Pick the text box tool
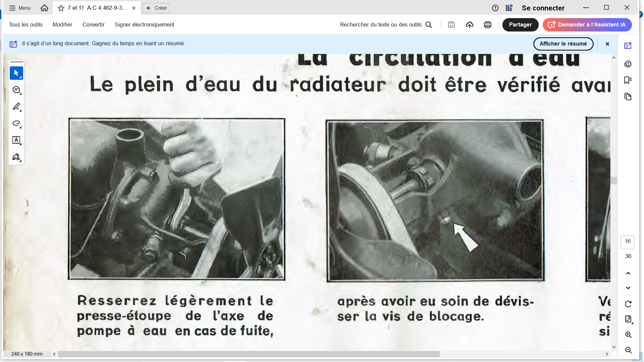This screenshot has width=644, height=362. tap(16, 140)
